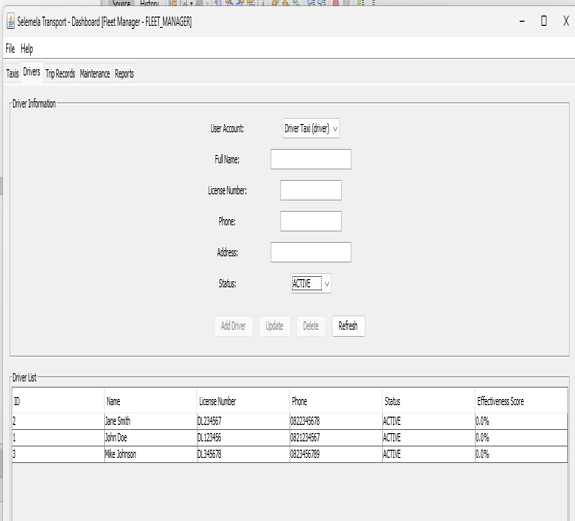
Task: Switch to the Reports tab
Action: (124, 74)
